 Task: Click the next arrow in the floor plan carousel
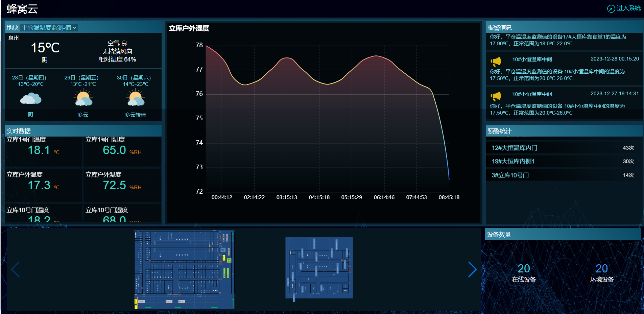(472, 269)
